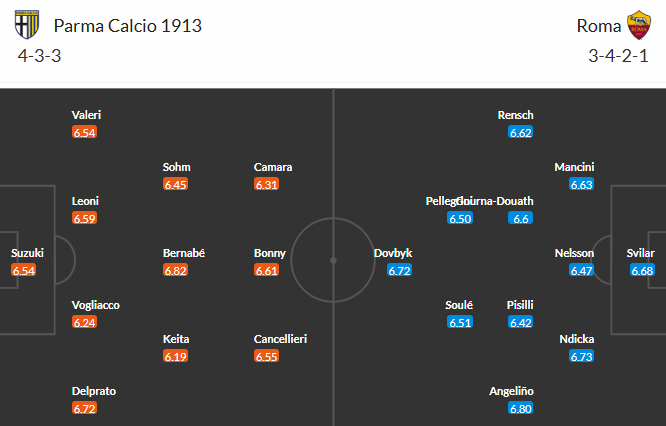Click Ndicka's 6.73 rating badge
This screenshot has height=426, width=666.
582,357
